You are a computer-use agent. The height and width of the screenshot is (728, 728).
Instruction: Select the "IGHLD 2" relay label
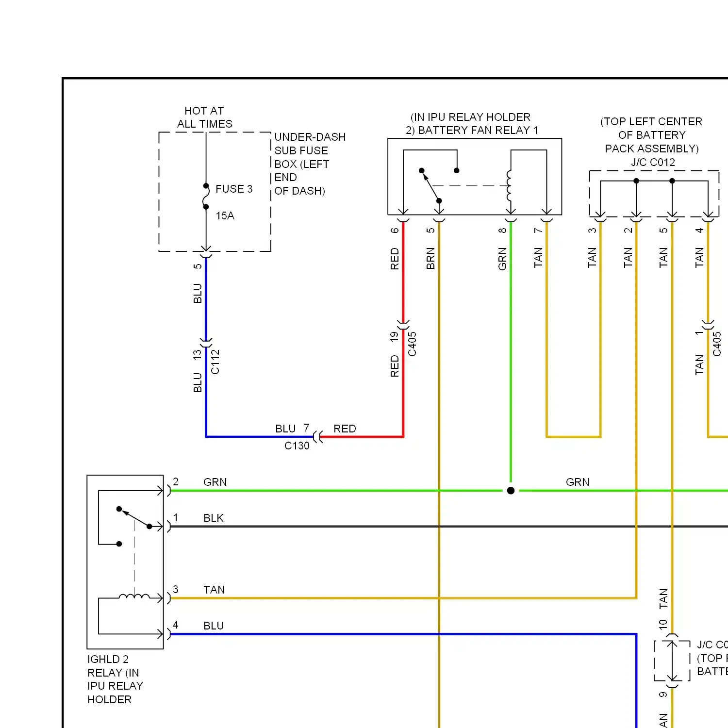click(108, 659)
